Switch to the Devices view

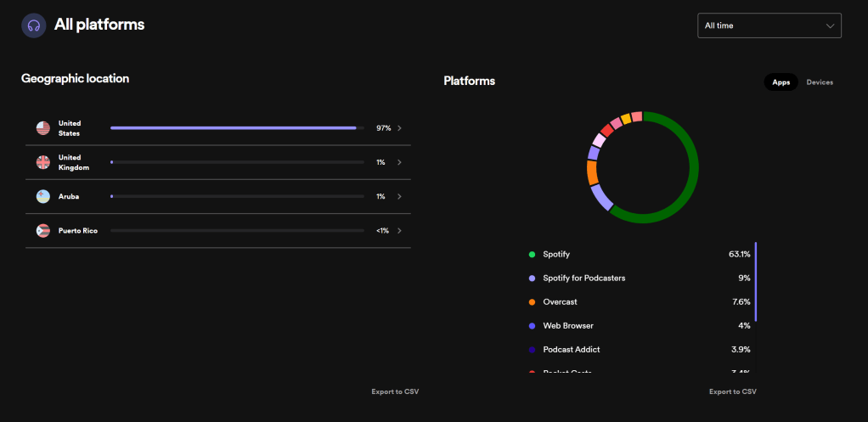coord(820,82)
